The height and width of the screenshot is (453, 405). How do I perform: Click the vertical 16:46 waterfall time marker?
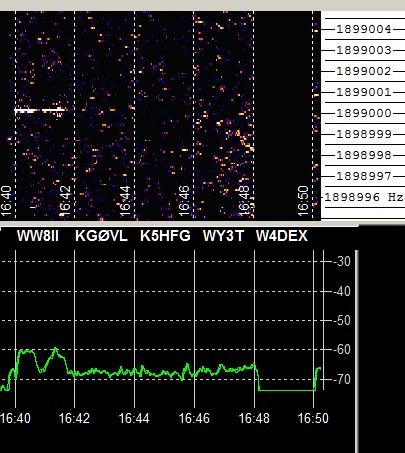pos(184,201)
